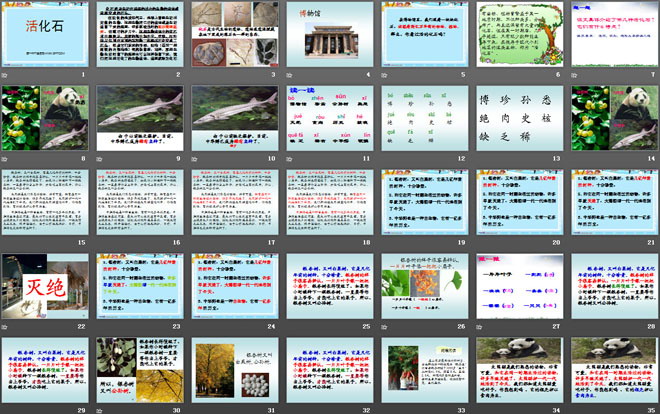The width and height of the screenshot is (660, 414).
Task: Select slide 20 thumbnail
Action: coord(520,202)
